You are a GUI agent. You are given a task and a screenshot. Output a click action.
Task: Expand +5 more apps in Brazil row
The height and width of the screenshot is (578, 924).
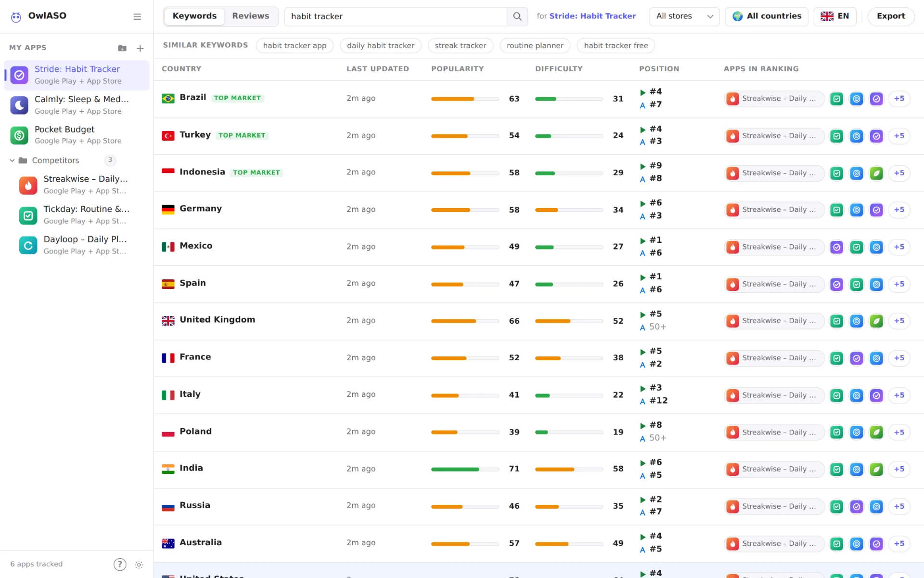(x=899, y=99)
